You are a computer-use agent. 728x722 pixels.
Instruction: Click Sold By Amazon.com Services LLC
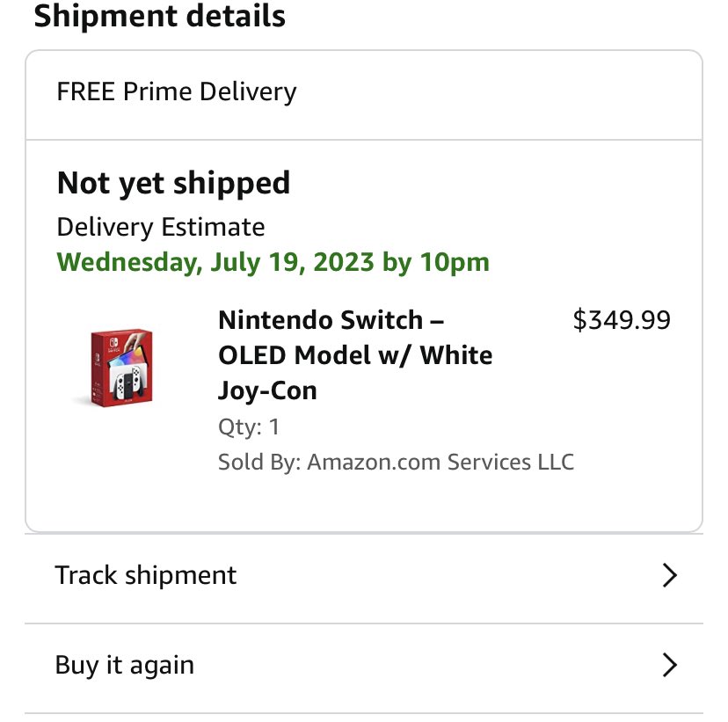click(x=396, y=462)
